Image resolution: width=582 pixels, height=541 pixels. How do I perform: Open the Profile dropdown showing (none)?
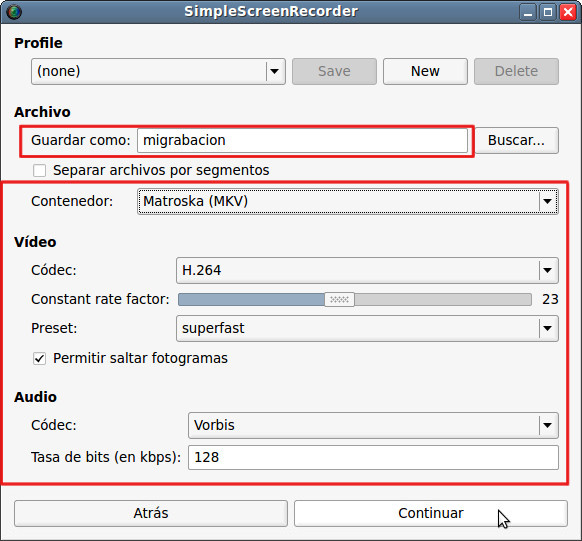tap(158, 71)
